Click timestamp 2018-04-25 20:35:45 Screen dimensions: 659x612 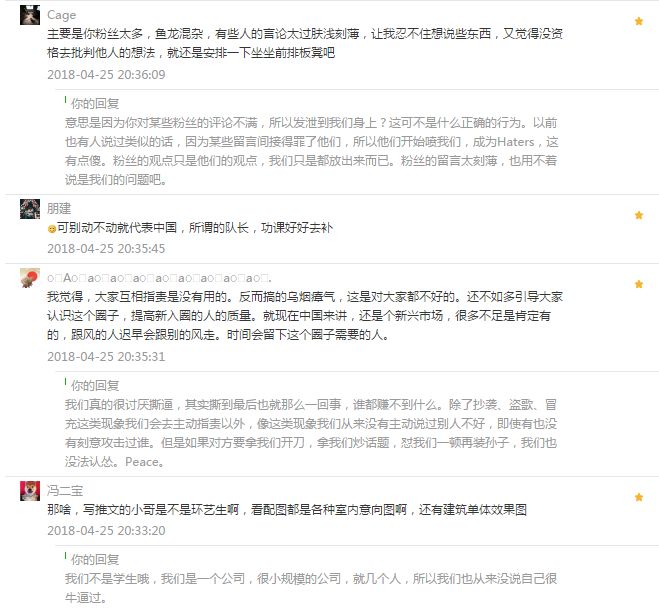pos(106,249)
